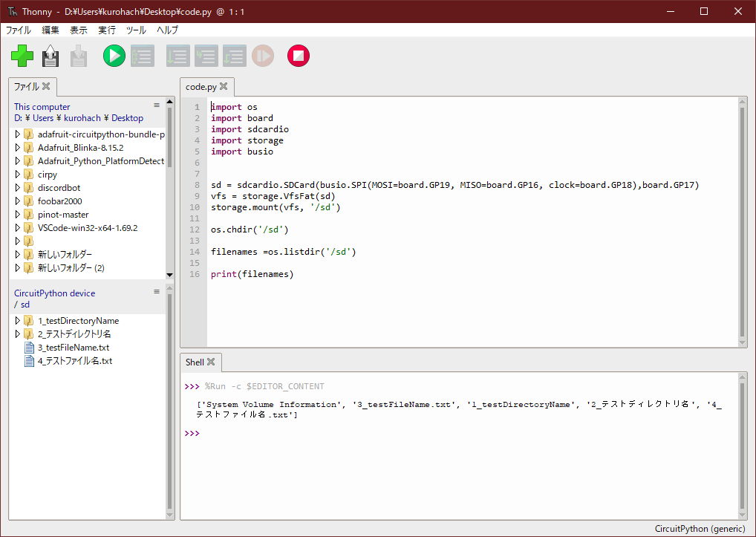Open the 実行 menu
Viewport: 756px width, 537px height.
tap(107, 30)
